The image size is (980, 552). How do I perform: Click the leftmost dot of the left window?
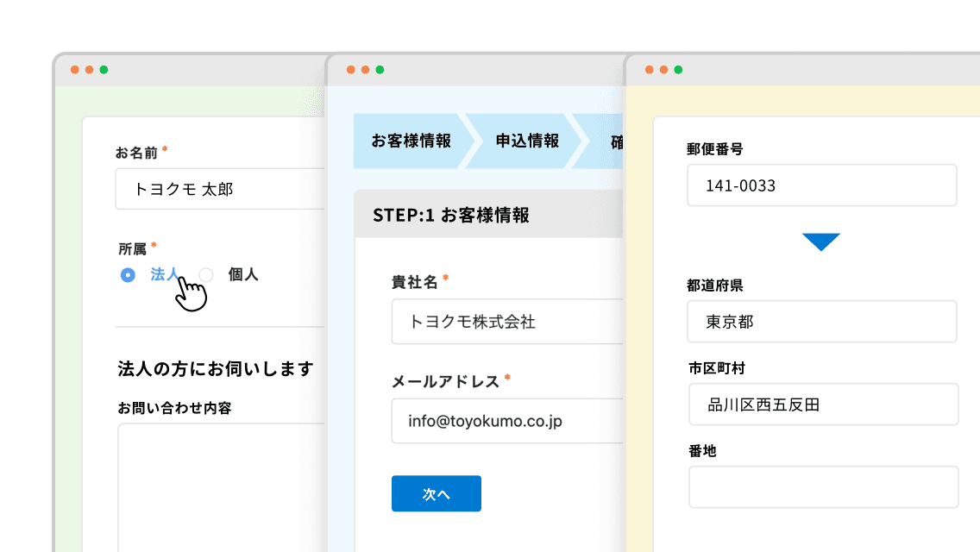coord(75,70)
